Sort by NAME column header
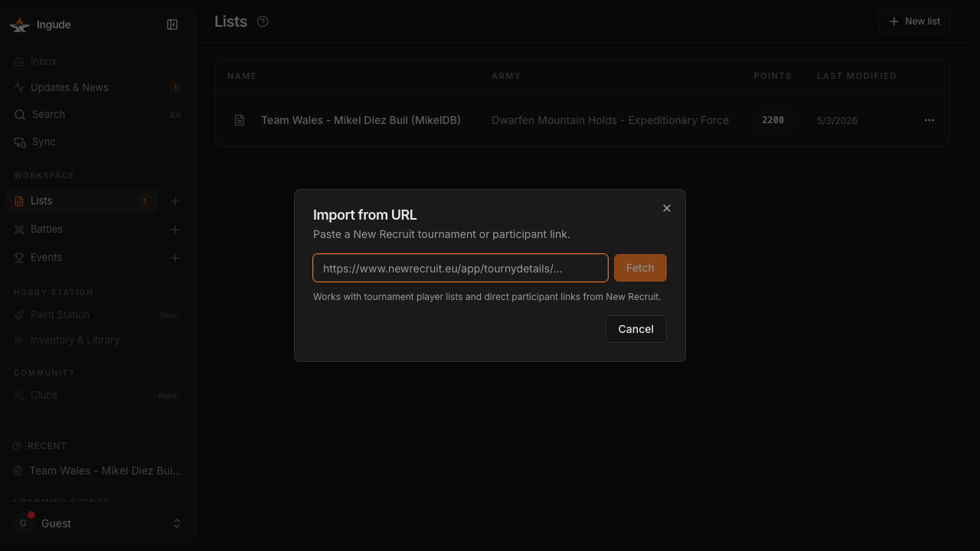Image resolution: width=980 pixels, height=551 pixels. click(x=242, y=76)
